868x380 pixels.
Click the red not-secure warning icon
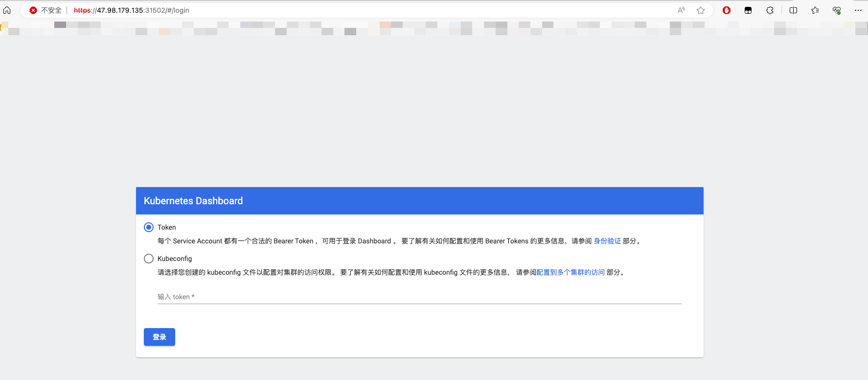pyautogui.click(x=33, y=10)
